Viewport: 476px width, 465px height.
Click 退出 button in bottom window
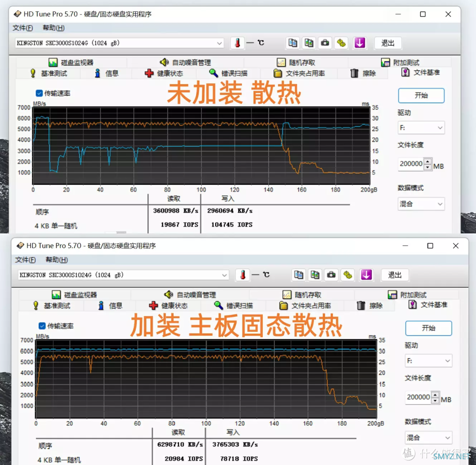pyautogui.click(x=394, y=275)
